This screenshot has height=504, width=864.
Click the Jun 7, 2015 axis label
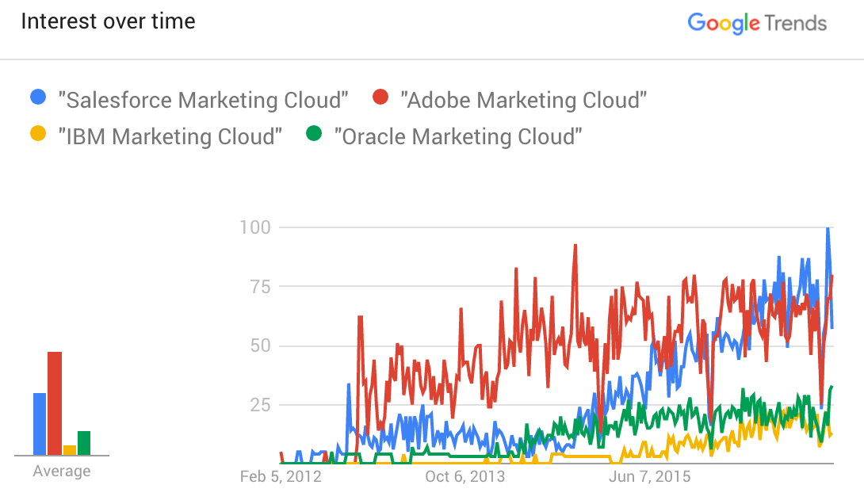click(x=648, y=476)
